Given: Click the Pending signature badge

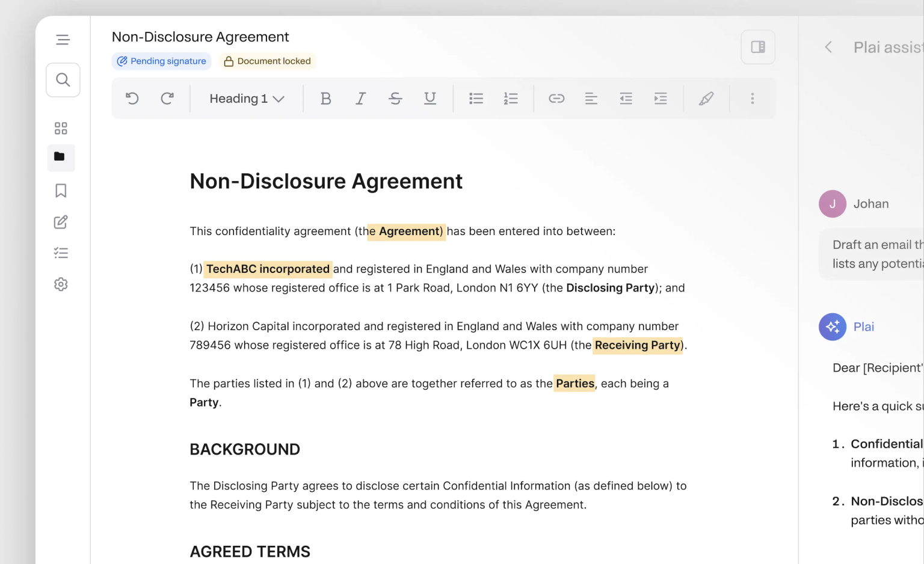Looking at the screenshot, I should [x=161, y=61].
